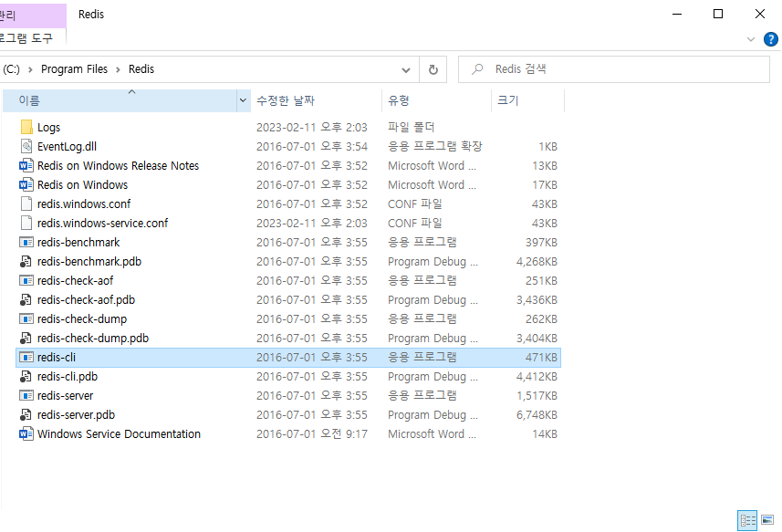Click the 2016-07-01 오후 3:54 date cell
Image resolution: width=782 pixels, height=532 pixels.
click(312, 147)
